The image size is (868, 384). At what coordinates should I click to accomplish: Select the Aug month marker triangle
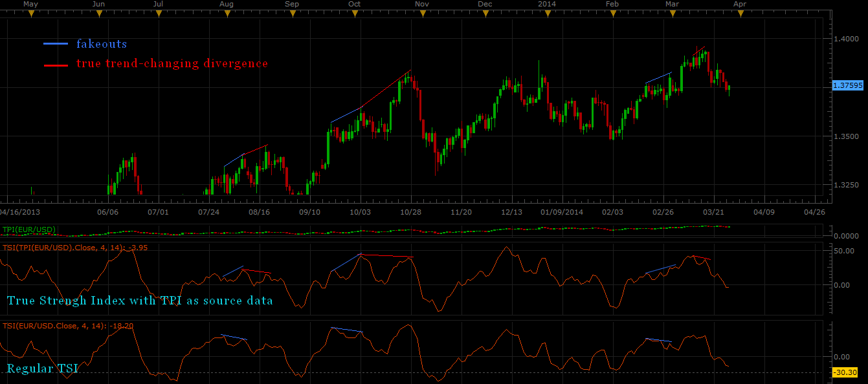(227, 13)
